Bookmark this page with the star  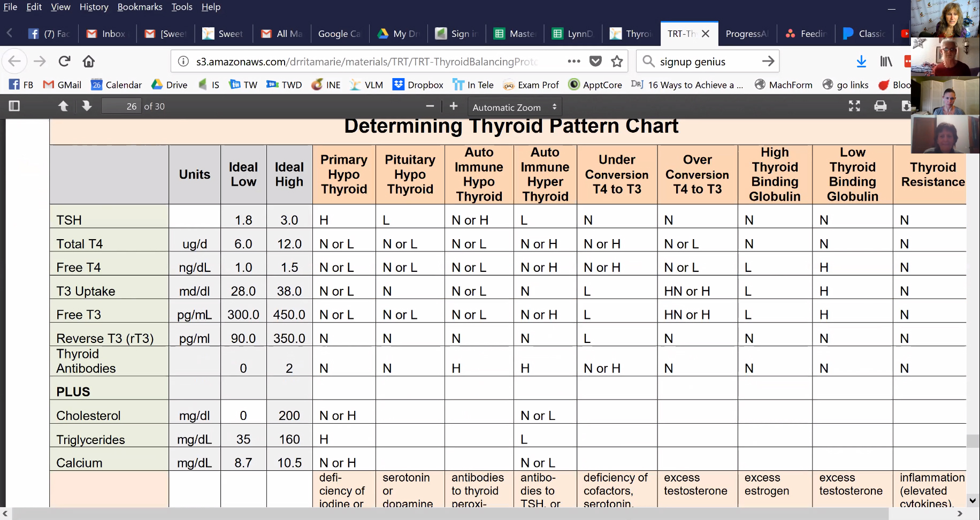click(x=617, y=62)
